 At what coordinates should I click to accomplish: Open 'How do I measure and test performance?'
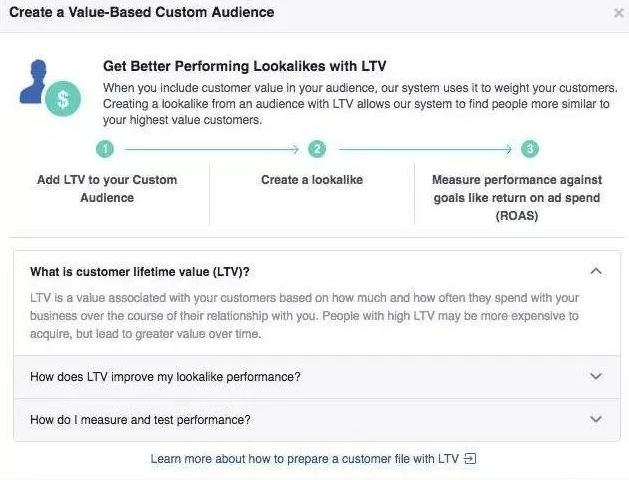(x=317, y=420)
